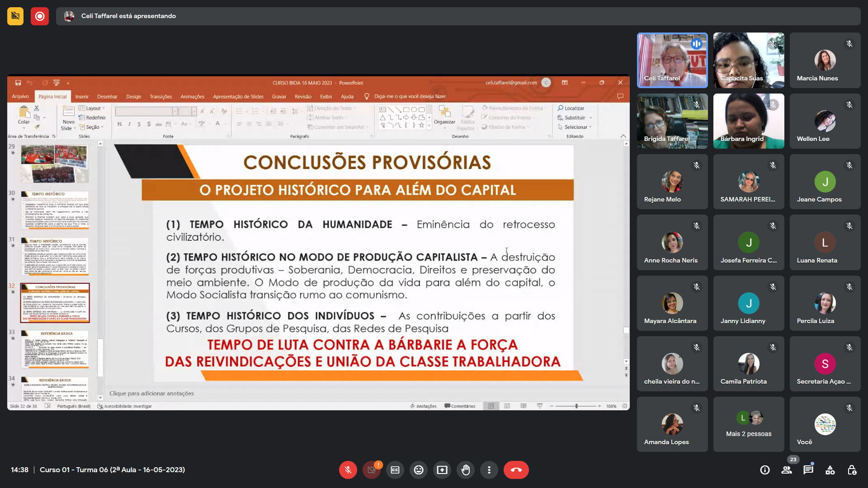Show the participants list icon

(x=787, y=470)
